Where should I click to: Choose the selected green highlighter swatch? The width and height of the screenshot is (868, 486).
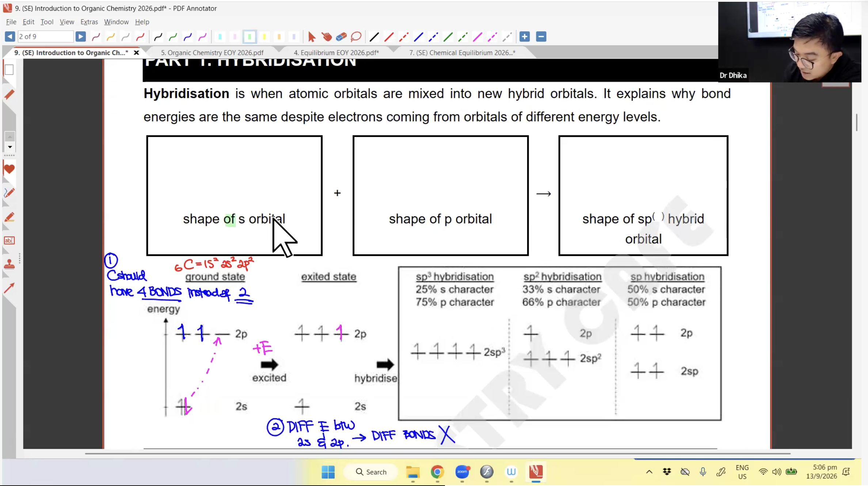point(250,37)
